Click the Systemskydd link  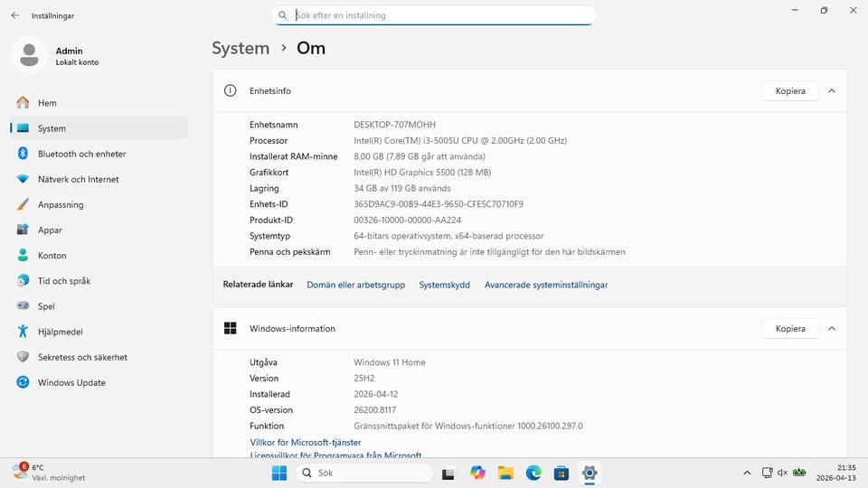pos(444,285)
